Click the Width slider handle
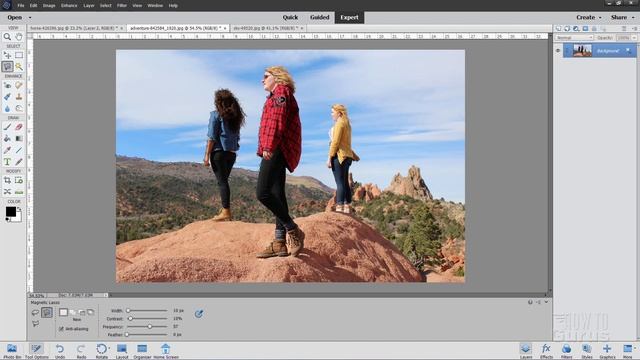 [x=128, y=311]
